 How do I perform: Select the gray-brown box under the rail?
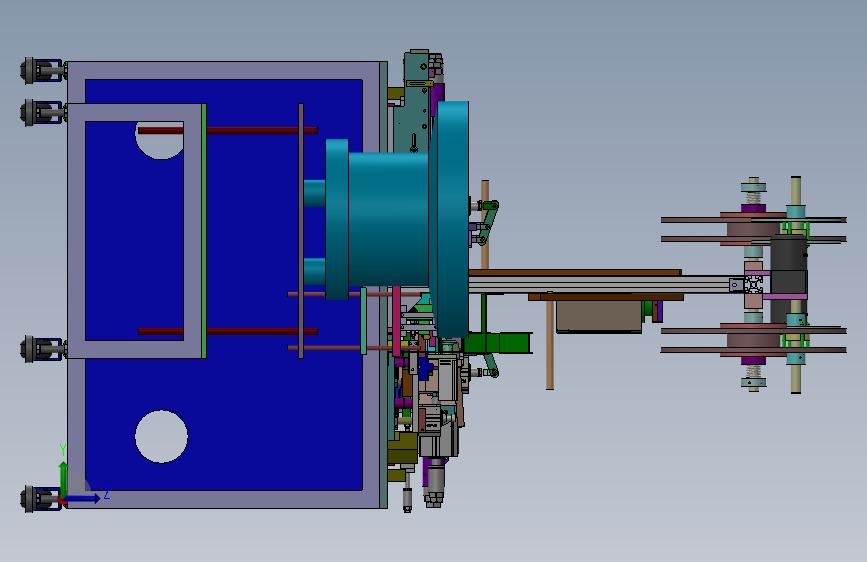(x=599, y=316)
